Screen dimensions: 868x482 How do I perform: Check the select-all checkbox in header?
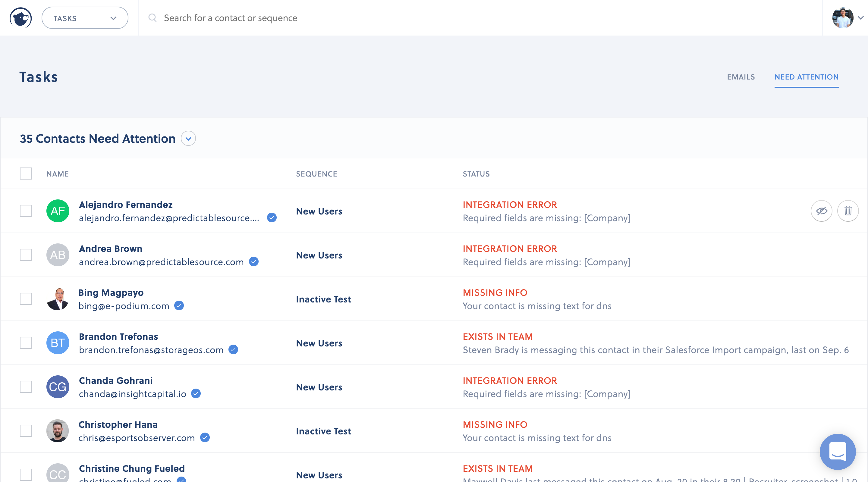click(26, 174)
